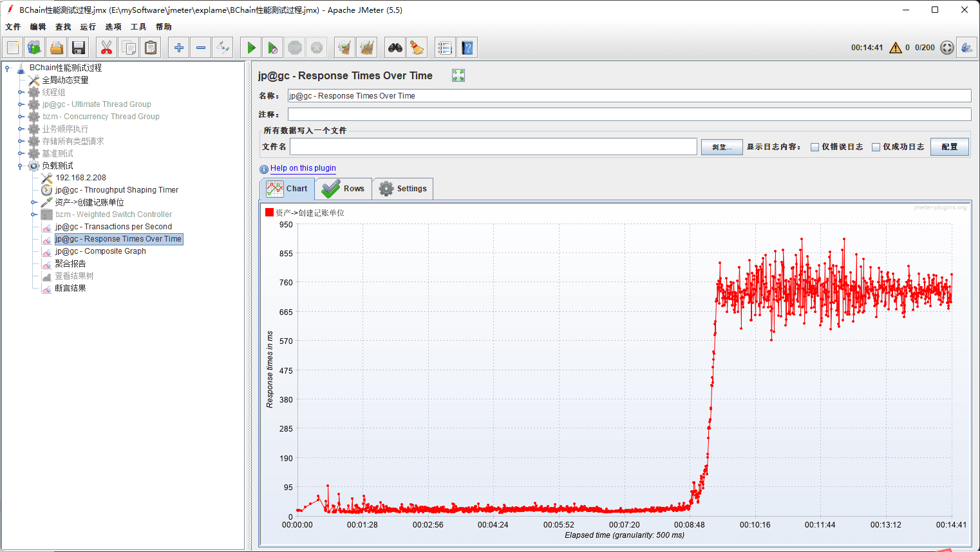This screenshot has height=552, width=980.
Task: Expand the 资产->创建记账单位 sampler node
Action: (33, 202)
